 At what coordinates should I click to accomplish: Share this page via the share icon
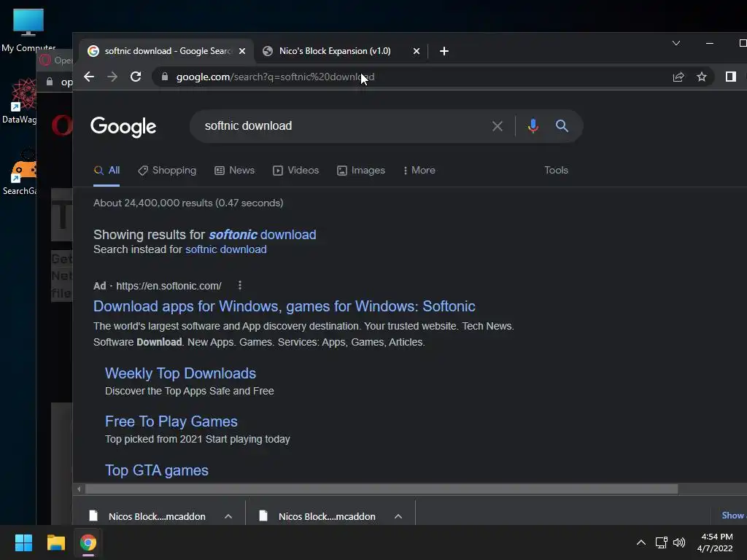[678, 77]
